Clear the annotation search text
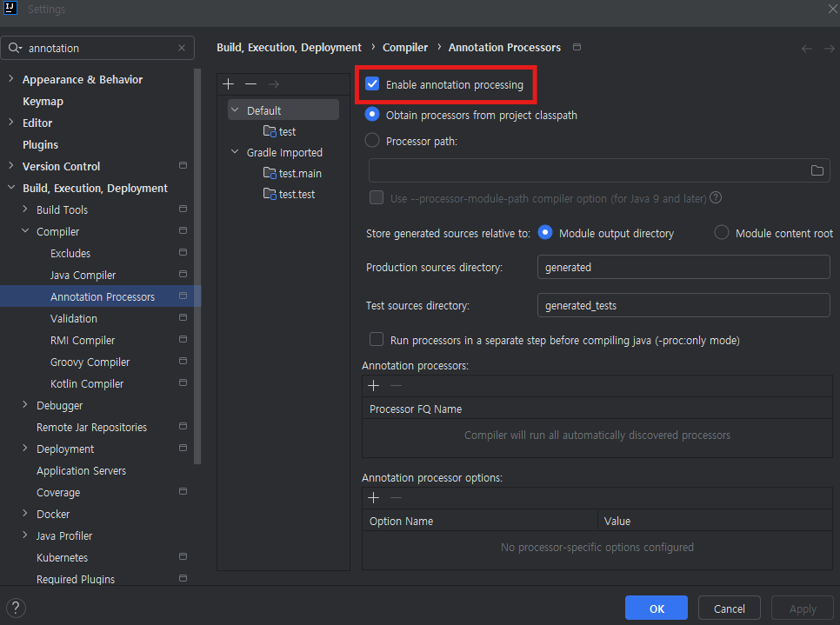Screen dimensions: 840x625 182,48
